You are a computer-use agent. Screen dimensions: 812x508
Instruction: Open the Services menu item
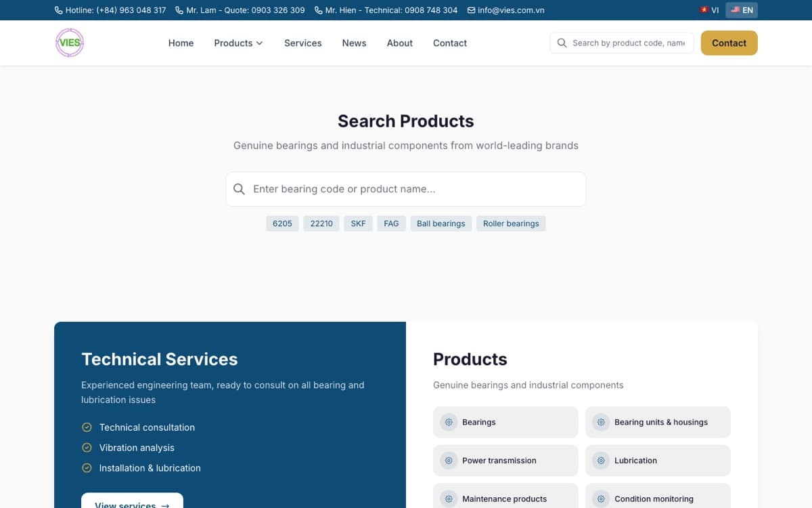[302, 43]
